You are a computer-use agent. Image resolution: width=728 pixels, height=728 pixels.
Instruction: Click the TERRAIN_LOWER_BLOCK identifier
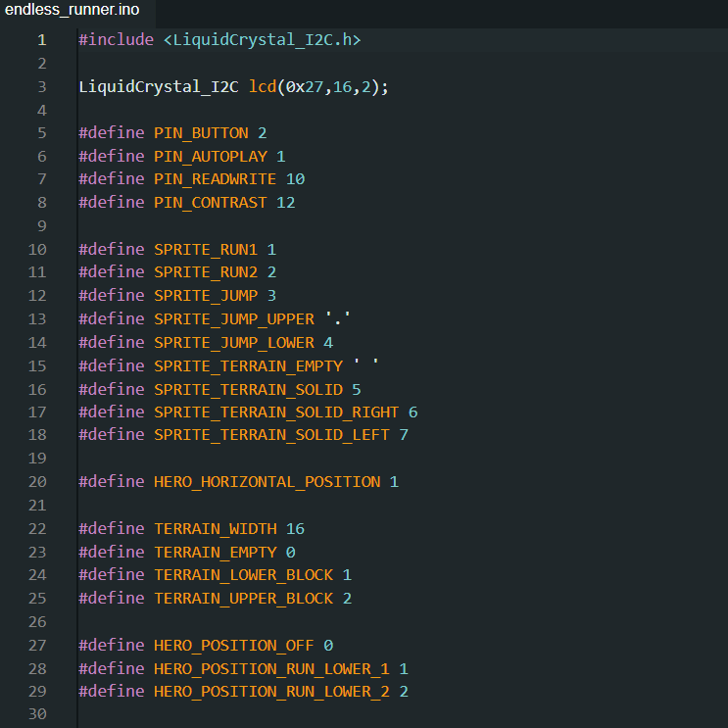tap(243, 575)
